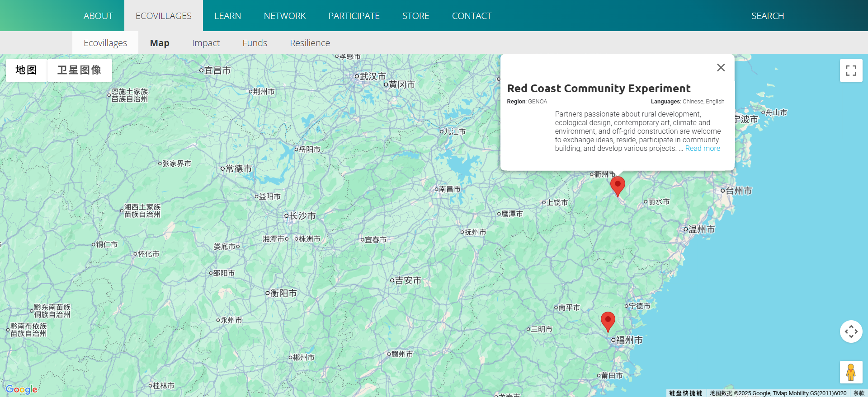
Task: Toggle fullscreen map view
Action: (x=851, y=70)
